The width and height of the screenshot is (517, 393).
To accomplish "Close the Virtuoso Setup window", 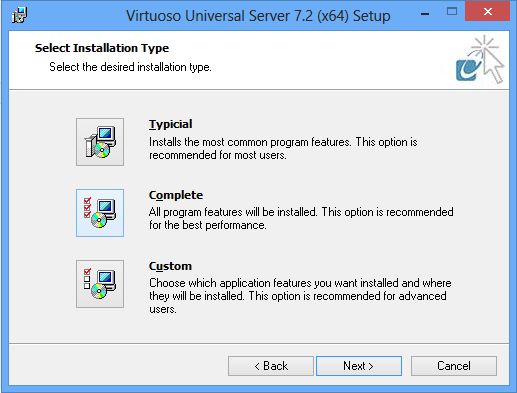I will coord(488,12).
